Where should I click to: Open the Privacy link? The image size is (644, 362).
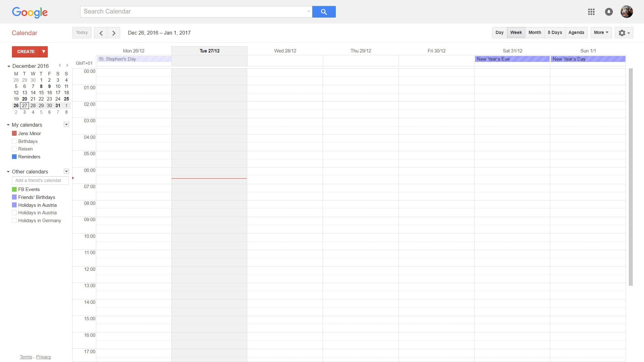click(x=43, y=357)
